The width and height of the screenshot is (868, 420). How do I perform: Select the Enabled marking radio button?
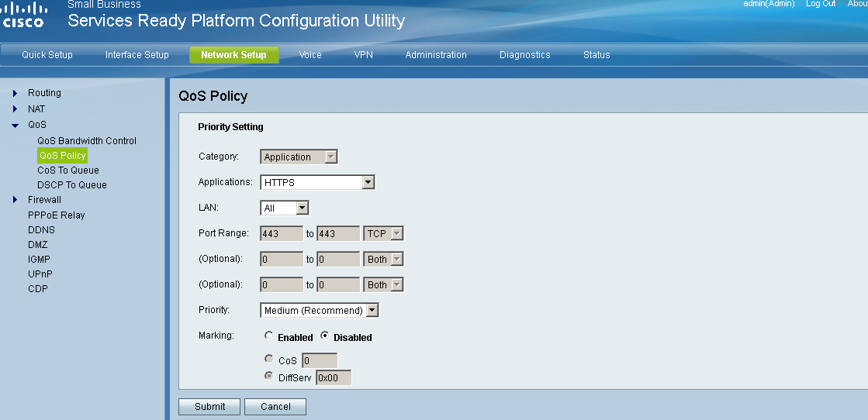(269, 336)
